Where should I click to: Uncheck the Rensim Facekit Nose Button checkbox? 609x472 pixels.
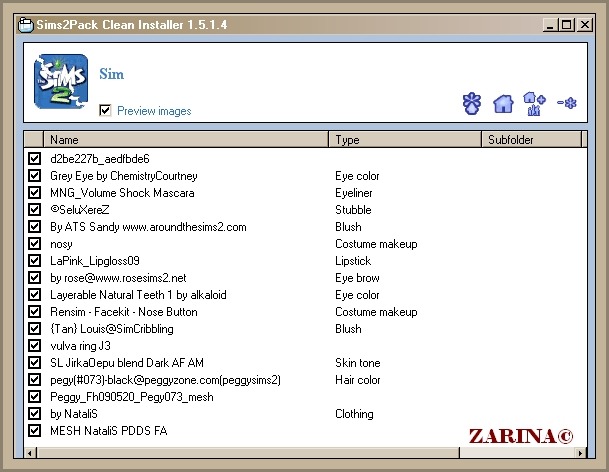pos(35,312)
